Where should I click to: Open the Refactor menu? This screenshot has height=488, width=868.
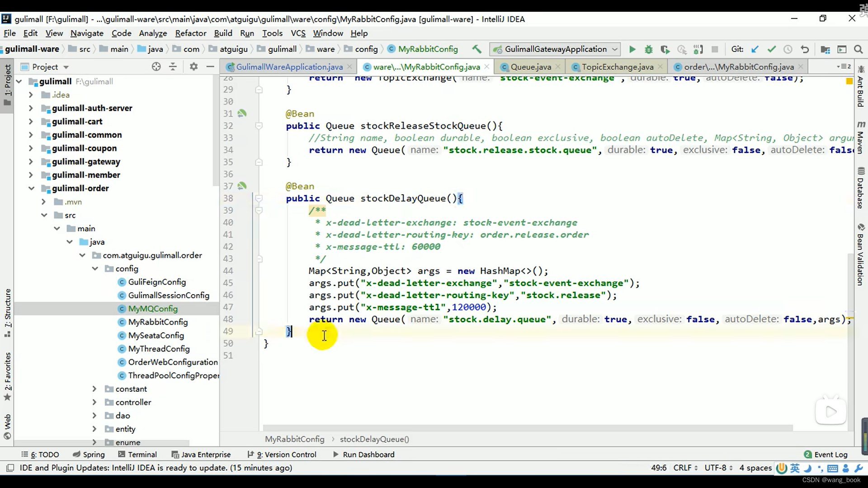click(x=190, y=33)
